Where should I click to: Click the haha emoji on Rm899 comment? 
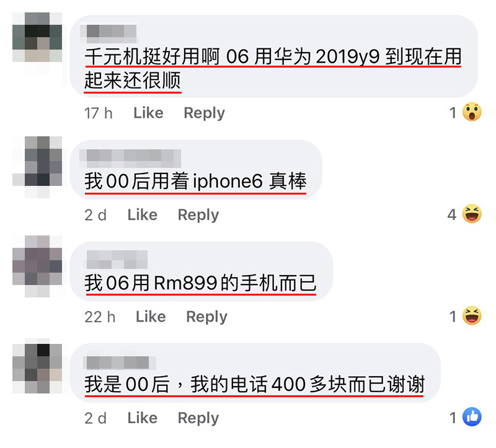(472, 315)
